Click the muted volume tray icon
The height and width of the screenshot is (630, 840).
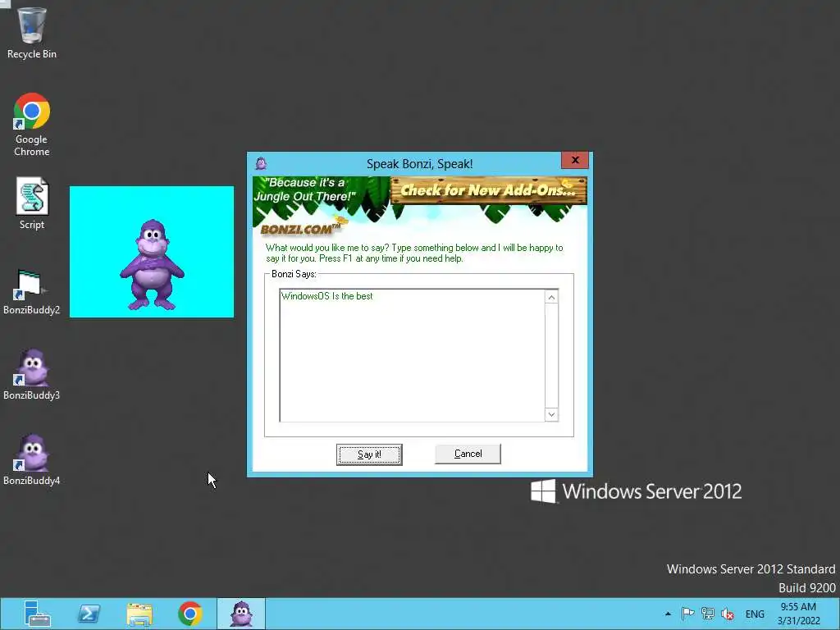click(728, 614)
